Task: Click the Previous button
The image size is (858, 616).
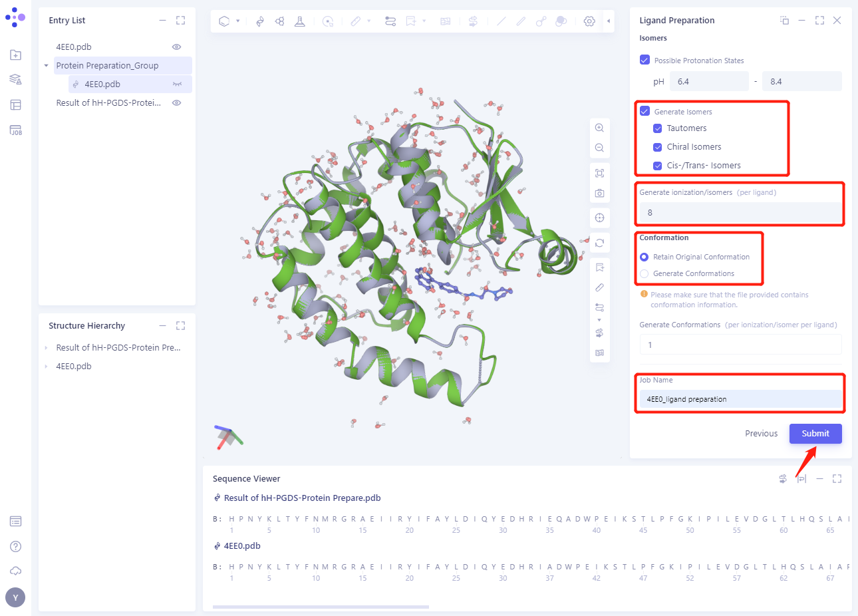Action: tap(761, 434)
